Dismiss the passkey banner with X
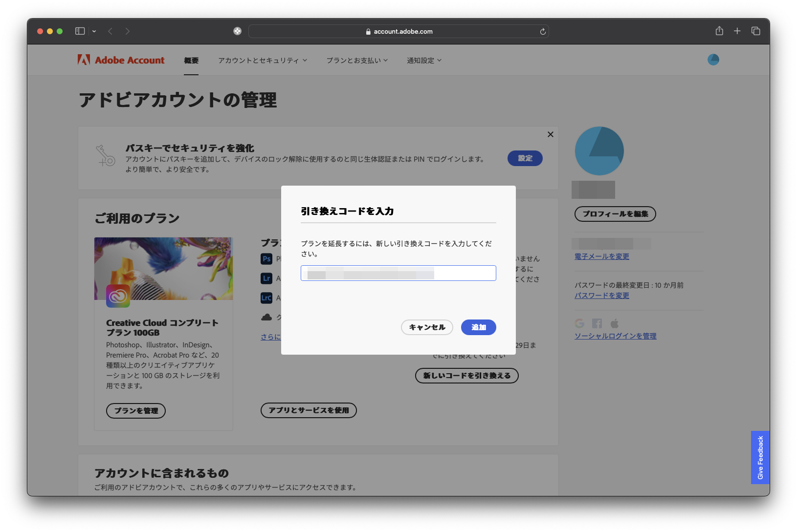Image resolution: width=797 pixels, height=532 pixels. [x=551, y=134]
